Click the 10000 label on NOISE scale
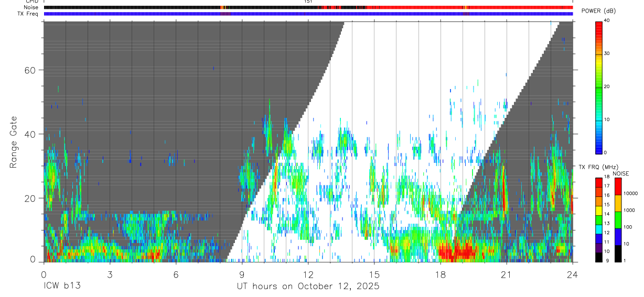The width and height of the screenshot is (644, 297). coord(630,193)
